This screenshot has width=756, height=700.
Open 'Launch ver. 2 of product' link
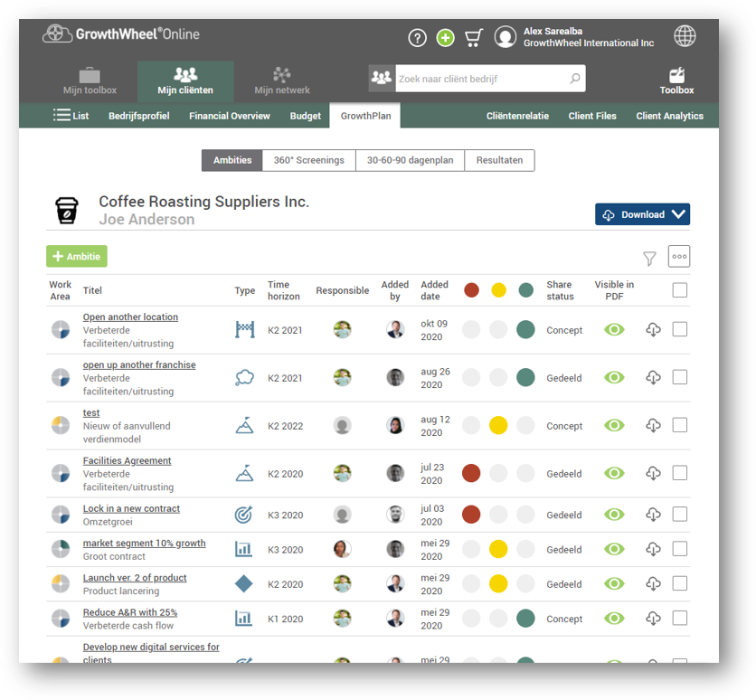pyautogui.click(x=135, y=578)
